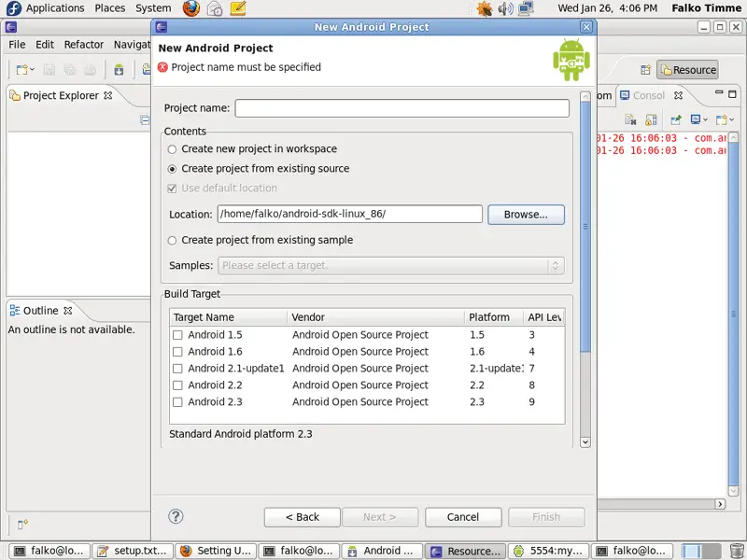Open the text editor panel launcher icon
Image resolution: width=747 pixels, height=560 pixels.
click(238, 8)
